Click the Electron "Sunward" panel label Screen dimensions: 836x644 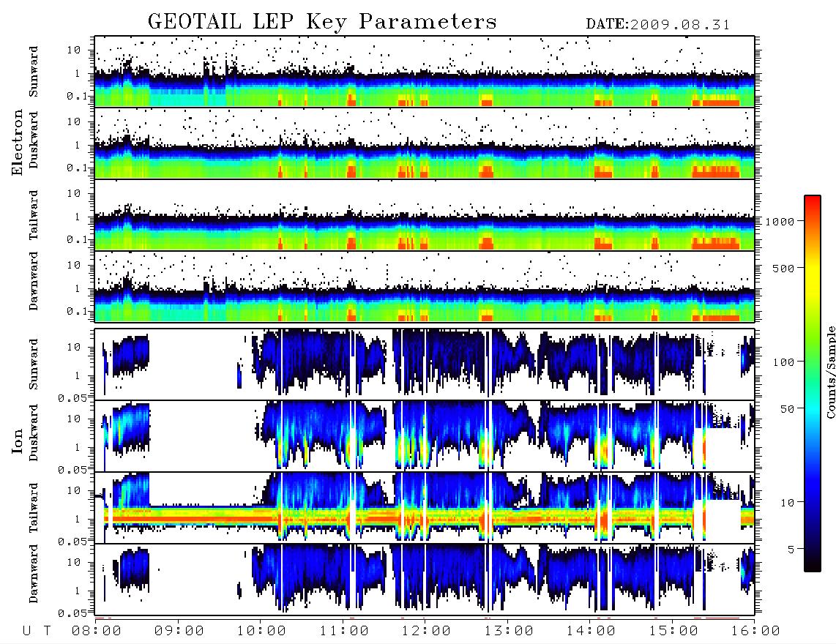[x=34, y=72]
